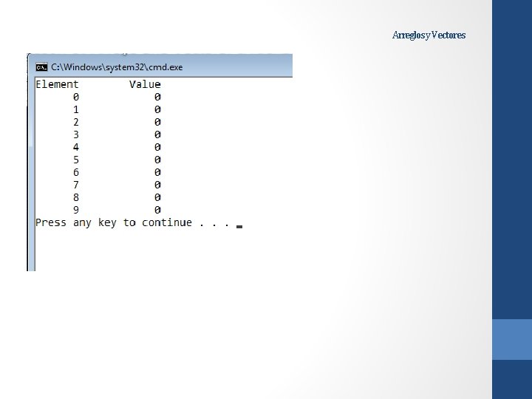Click element index 2 in the console

76,122
